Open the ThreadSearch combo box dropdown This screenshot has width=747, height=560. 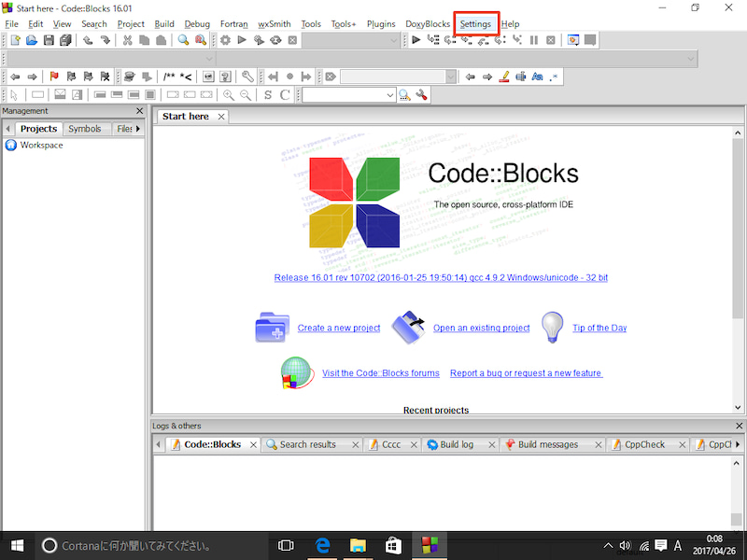pos(390,95)
